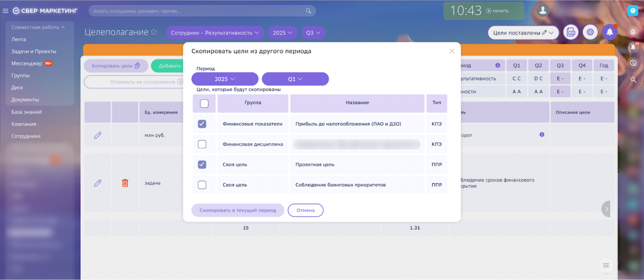Click the Название column header in dialog

[358, 103]
